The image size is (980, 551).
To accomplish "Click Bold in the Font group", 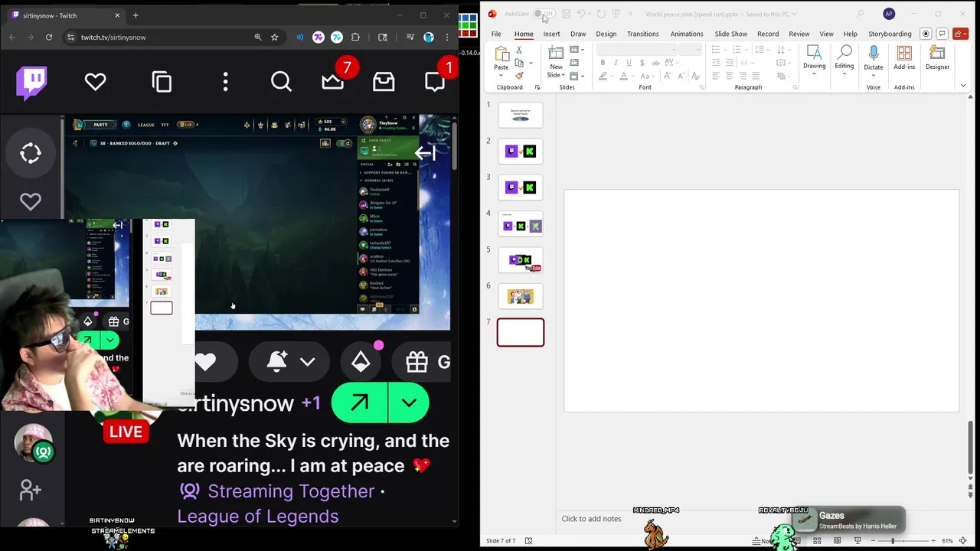I will [x=603, y=63].
